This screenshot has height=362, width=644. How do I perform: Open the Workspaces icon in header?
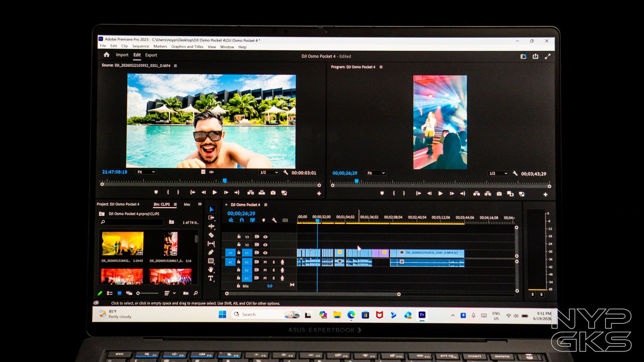point(523,56)
